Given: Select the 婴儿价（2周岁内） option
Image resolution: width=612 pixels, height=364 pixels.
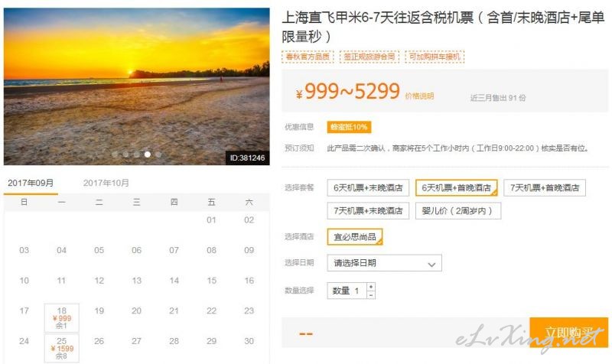Looking at the screenshot, I should [458, 210].
